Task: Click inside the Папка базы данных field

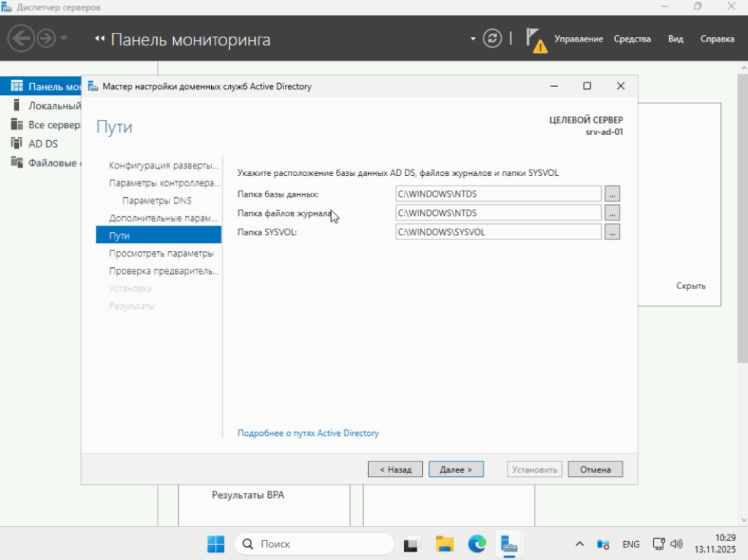Action: (498, 194)
